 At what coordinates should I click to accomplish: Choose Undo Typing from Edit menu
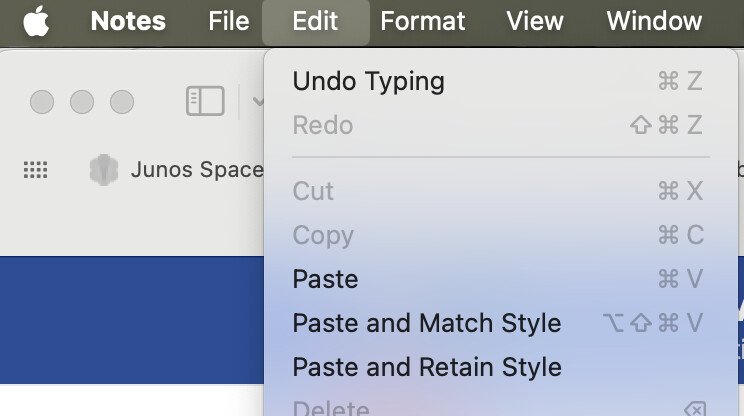click(368, 81)
